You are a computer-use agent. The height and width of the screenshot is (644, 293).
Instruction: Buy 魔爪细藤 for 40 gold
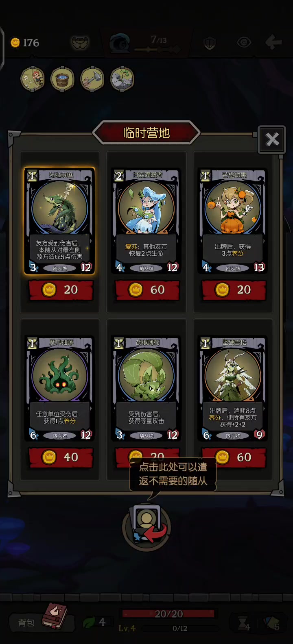61,457
